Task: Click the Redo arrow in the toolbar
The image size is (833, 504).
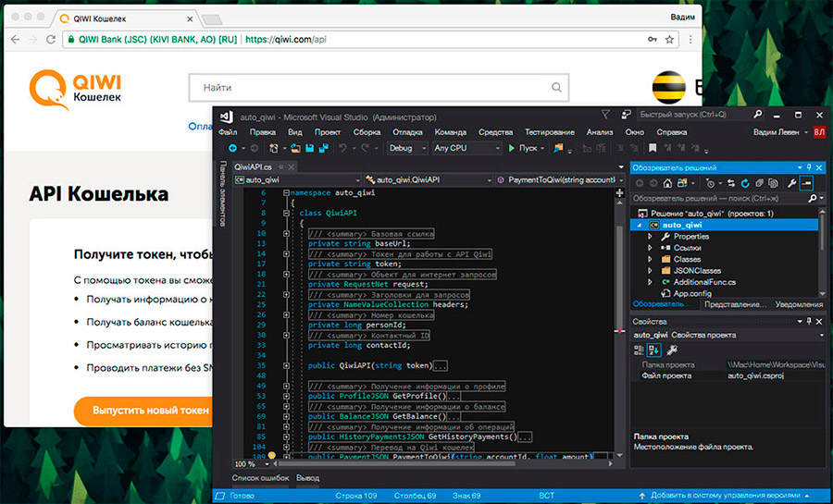Action: pyautogui.click(x=365, y=149)
